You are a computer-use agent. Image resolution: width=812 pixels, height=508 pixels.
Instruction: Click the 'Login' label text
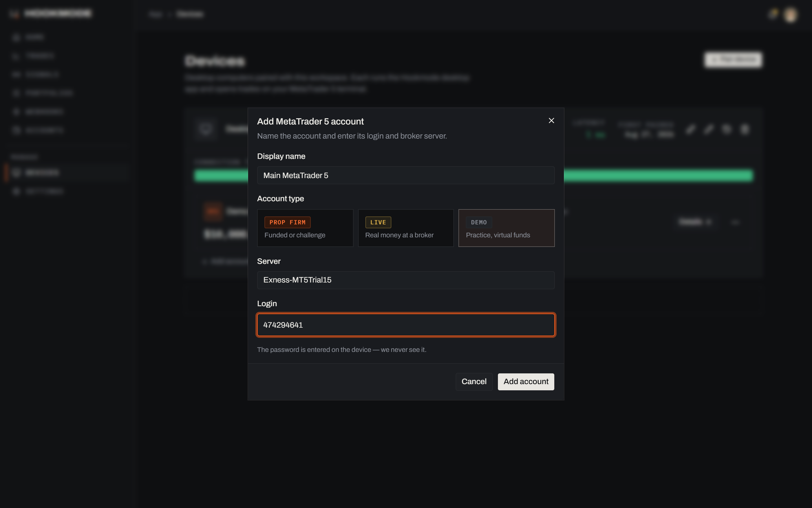click(267, 304)
